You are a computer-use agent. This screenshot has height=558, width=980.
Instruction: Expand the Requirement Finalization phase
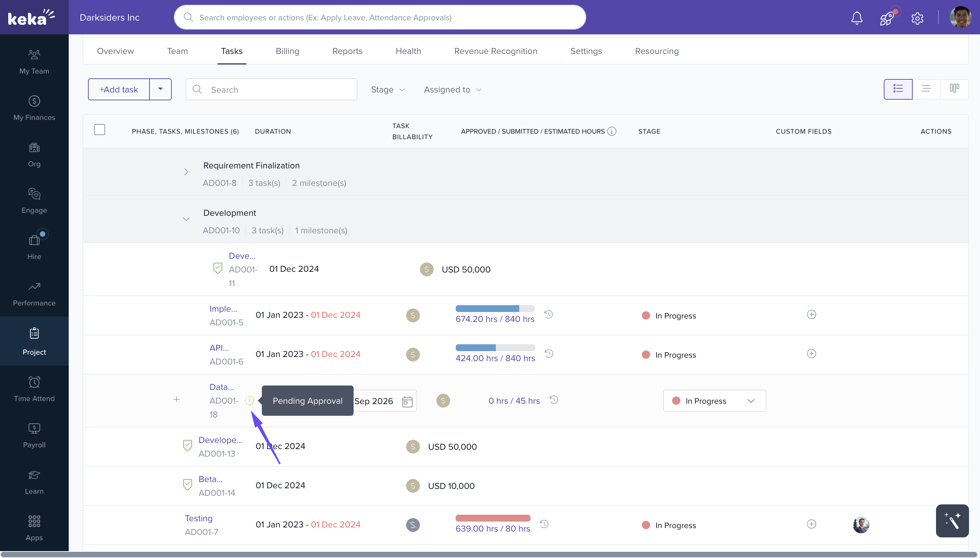pyautogui.click(x=186, y=172)
